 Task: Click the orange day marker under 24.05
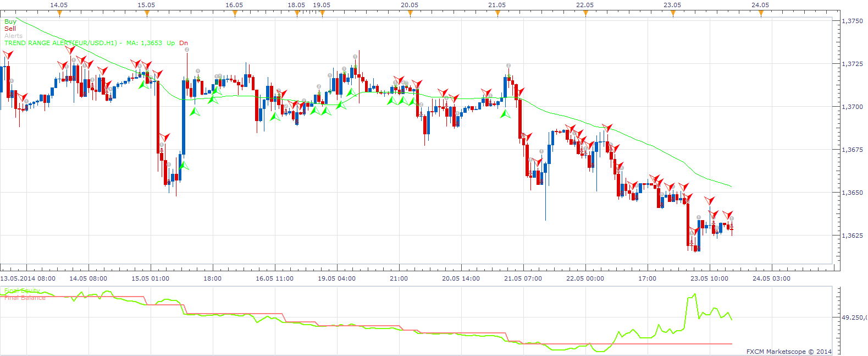click(x=761, y=14)
